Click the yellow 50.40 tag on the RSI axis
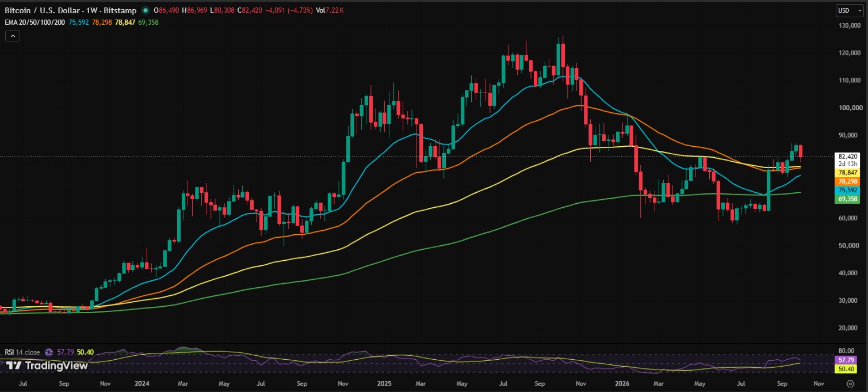Screen dimensions: 868x392 click(846, 368)
